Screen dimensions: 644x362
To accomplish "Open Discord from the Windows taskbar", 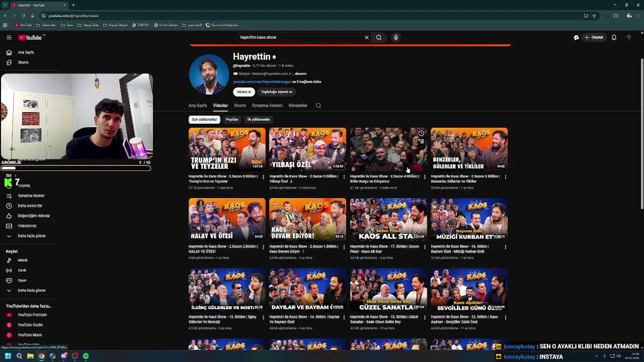I will pos(63,356).
